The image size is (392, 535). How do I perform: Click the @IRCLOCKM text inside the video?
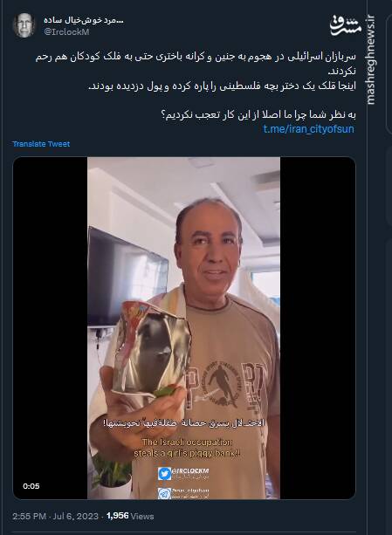(190, 471)
